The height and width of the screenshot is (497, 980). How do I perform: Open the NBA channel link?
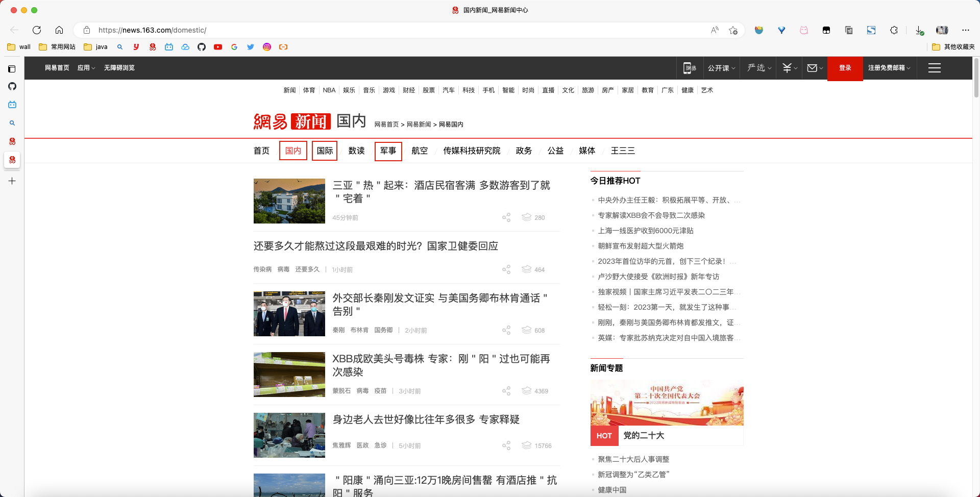tap(329, 90)
